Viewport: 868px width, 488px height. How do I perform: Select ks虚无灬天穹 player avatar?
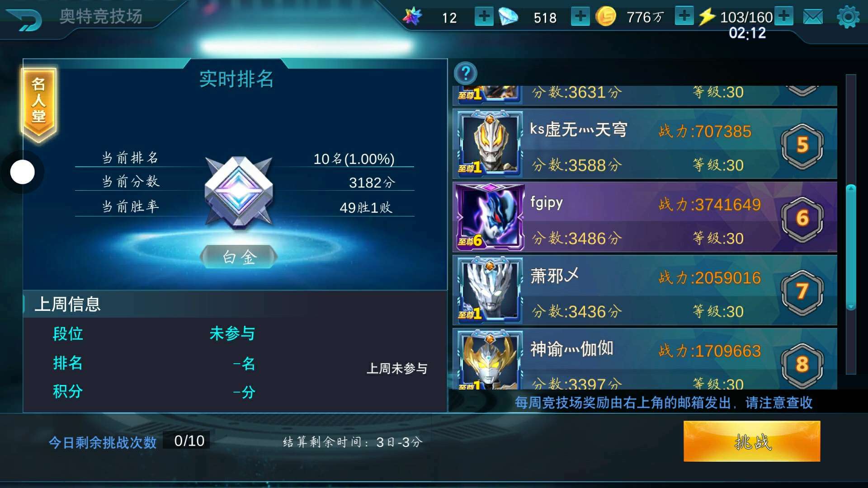pos(489,144)
